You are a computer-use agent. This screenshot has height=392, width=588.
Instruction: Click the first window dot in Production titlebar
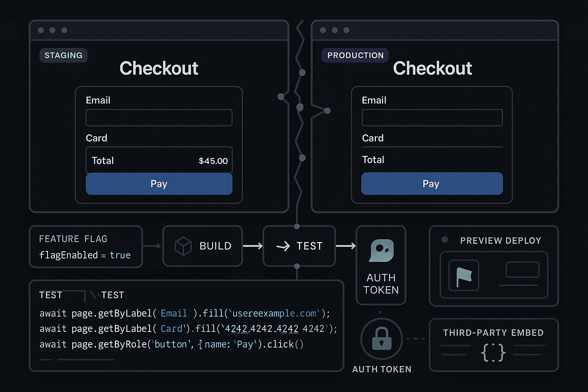coord(323,30)
